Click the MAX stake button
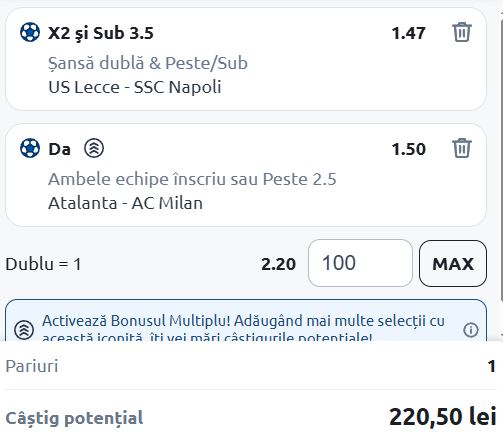This screenshot has width=503, height=435. point(453,264)
